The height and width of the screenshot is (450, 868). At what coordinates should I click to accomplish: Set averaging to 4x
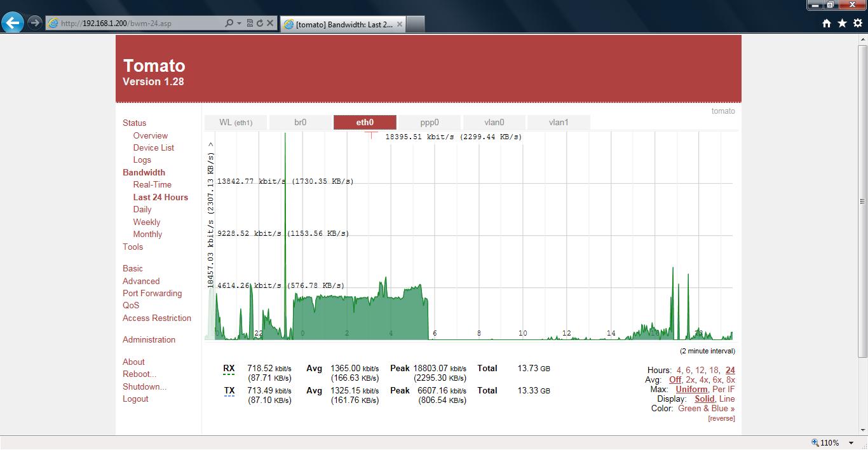704,379
